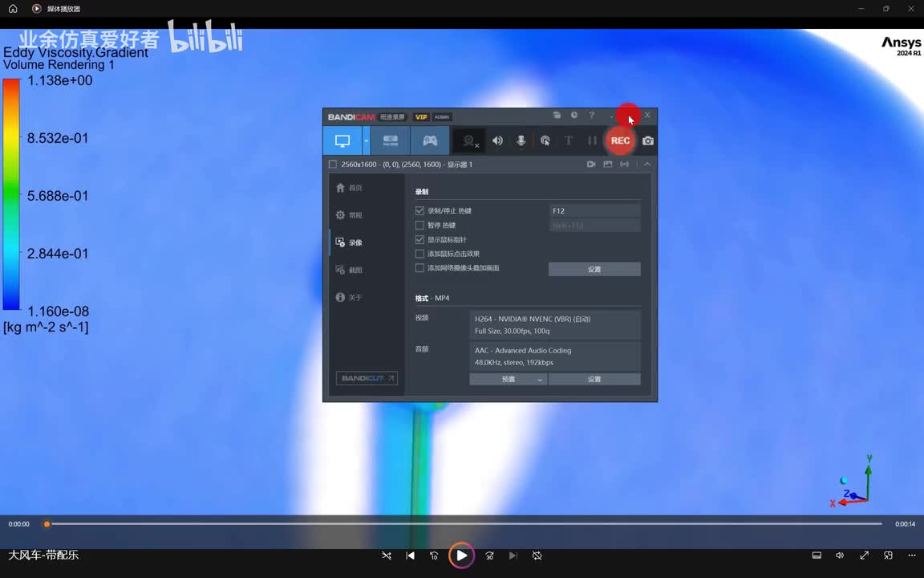
Task: Toggle 添加鼠标点击效果 checkbox
Action: point(419,254)
